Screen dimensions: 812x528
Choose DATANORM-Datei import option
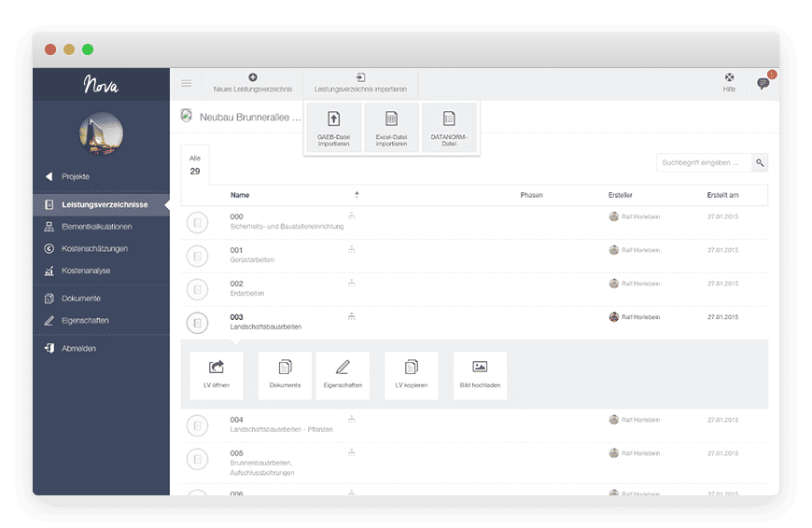449,128
